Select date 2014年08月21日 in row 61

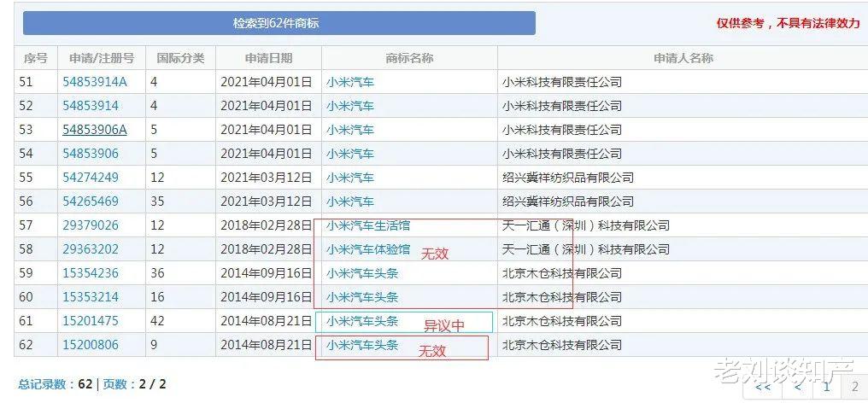tap(267, 320)
